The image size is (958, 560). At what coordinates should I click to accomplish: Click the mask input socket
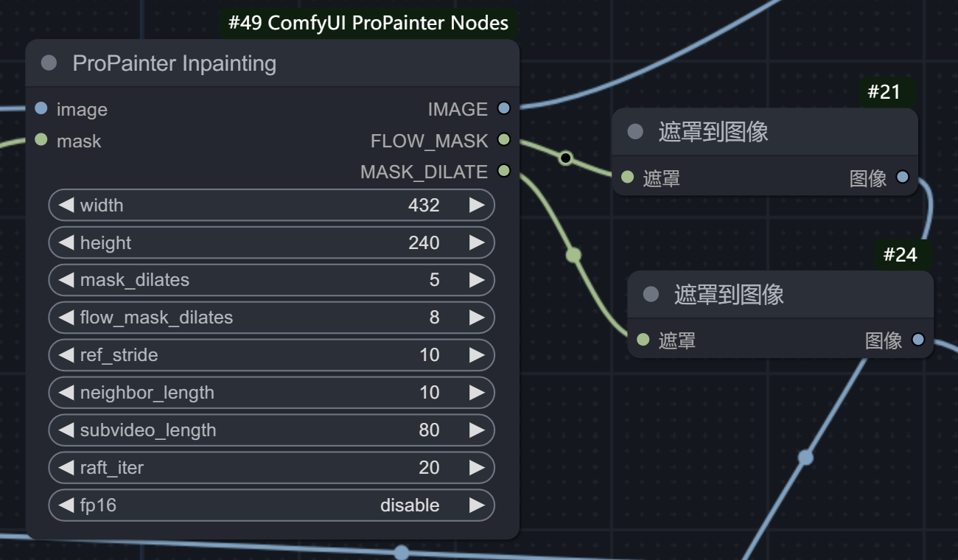41,139
